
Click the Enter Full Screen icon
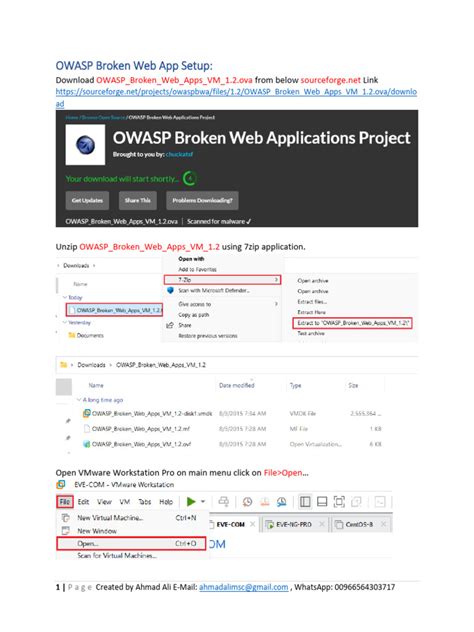click(x=339, y=502)
